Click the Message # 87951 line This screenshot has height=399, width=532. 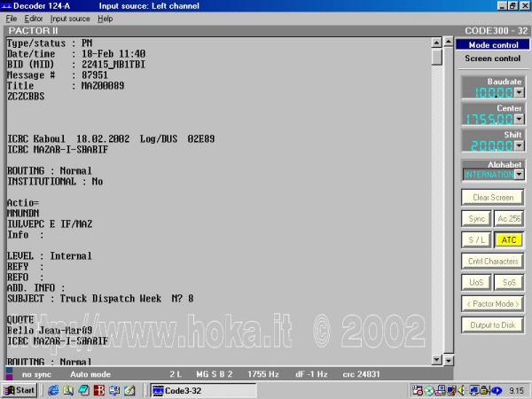tap(58, 75)
